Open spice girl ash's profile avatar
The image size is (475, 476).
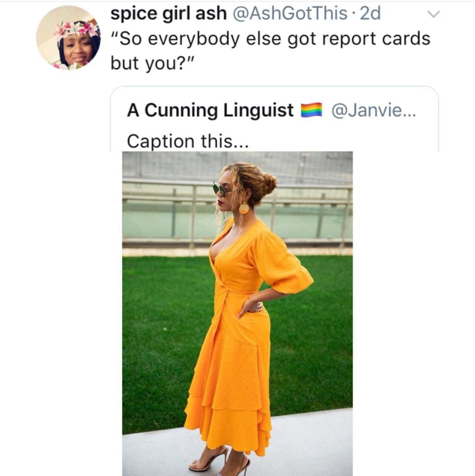coord(68,38)
